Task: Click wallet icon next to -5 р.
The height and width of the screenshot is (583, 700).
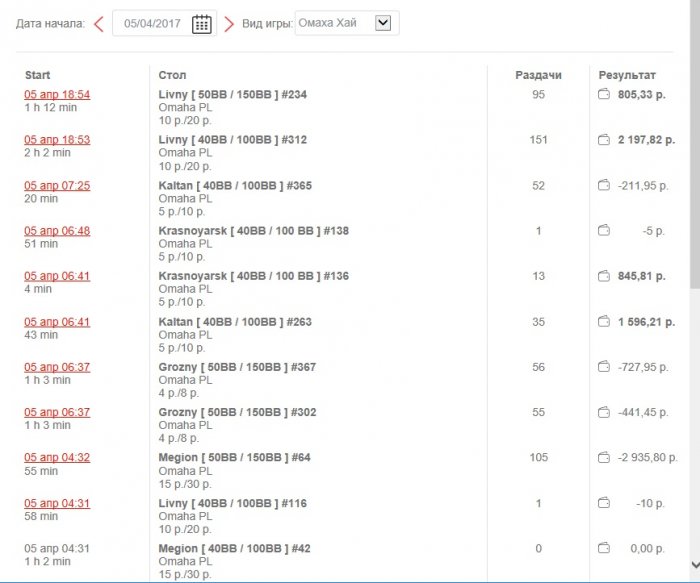Action: coord(604,230)
